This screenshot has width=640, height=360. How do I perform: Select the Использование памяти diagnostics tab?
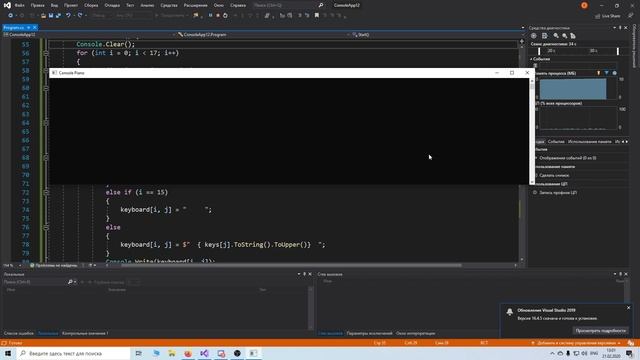tap(590, 142)
